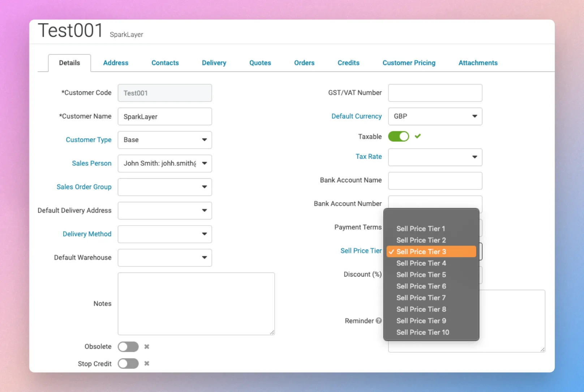Choose Sell Price Tier 8 option
The height and width of the screenshot is (392, 584).
(431, 309)
